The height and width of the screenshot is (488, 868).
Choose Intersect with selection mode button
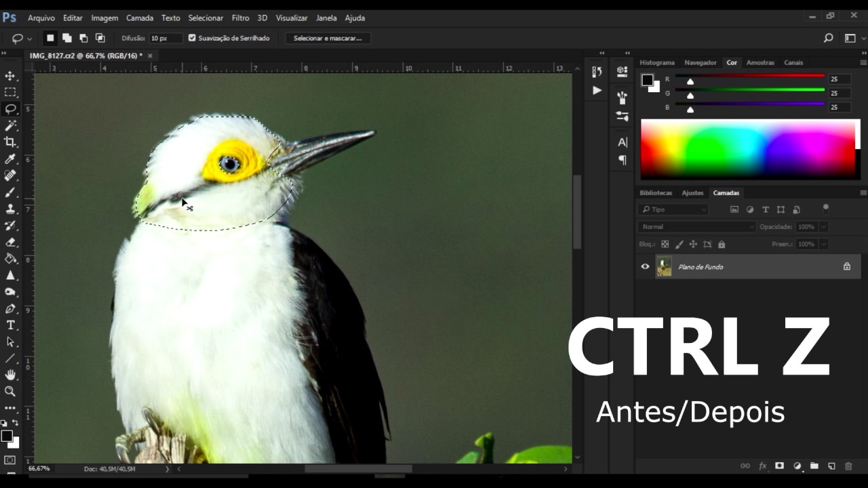100,38
